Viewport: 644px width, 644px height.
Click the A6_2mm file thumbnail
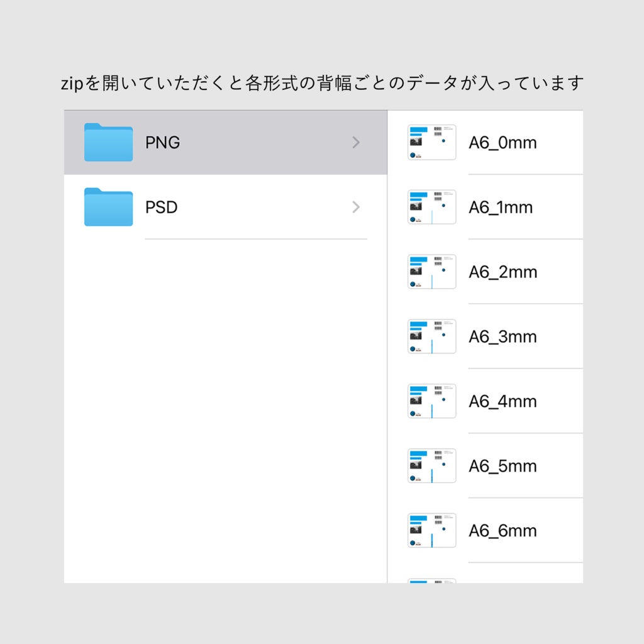pyautogui.click(x=431, y=272)
